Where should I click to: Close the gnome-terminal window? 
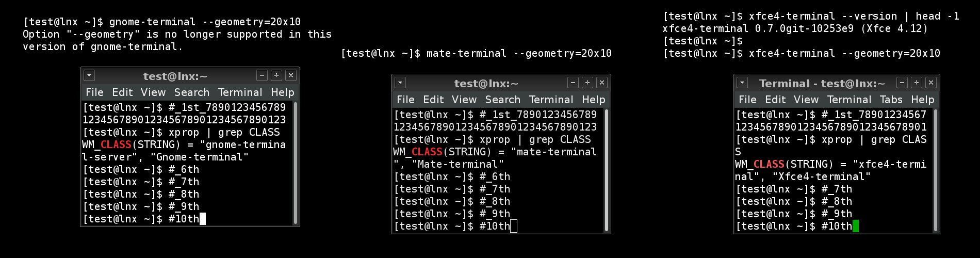[291, 75]
